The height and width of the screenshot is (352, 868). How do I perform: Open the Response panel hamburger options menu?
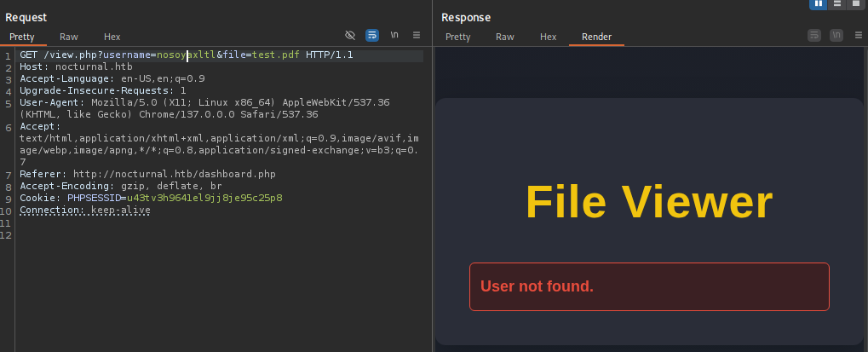pyautogui.click(x=856, y=35)
